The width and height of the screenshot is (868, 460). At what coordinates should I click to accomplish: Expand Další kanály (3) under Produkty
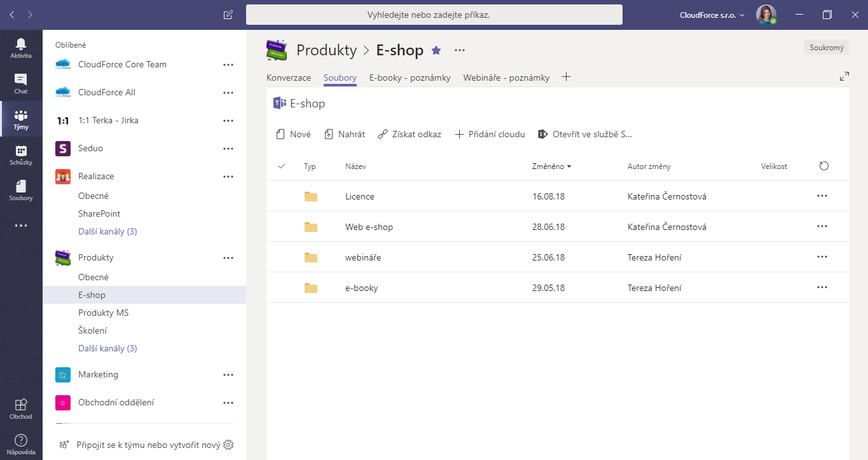[107, 348]
